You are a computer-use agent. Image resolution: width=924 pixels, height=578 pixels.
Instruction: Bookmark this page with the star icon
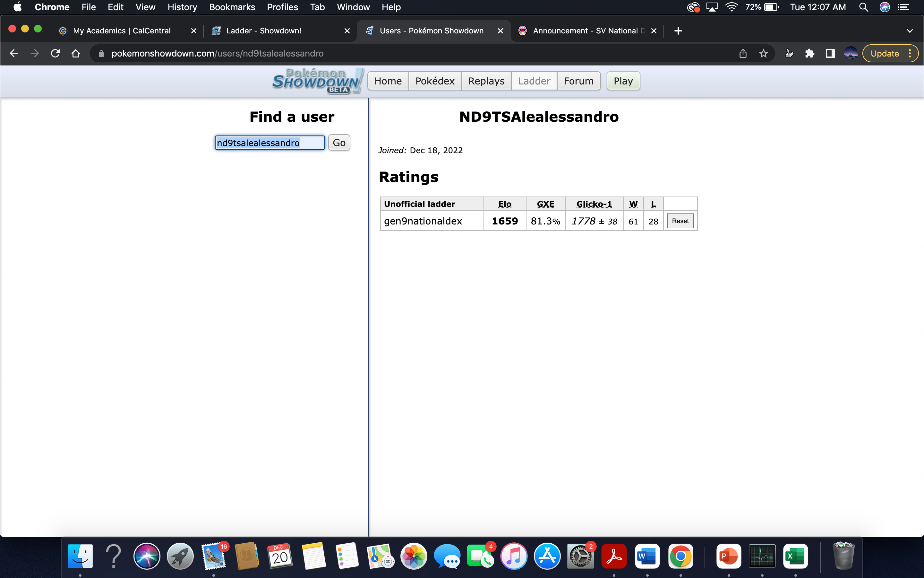(x=763, y=54)
